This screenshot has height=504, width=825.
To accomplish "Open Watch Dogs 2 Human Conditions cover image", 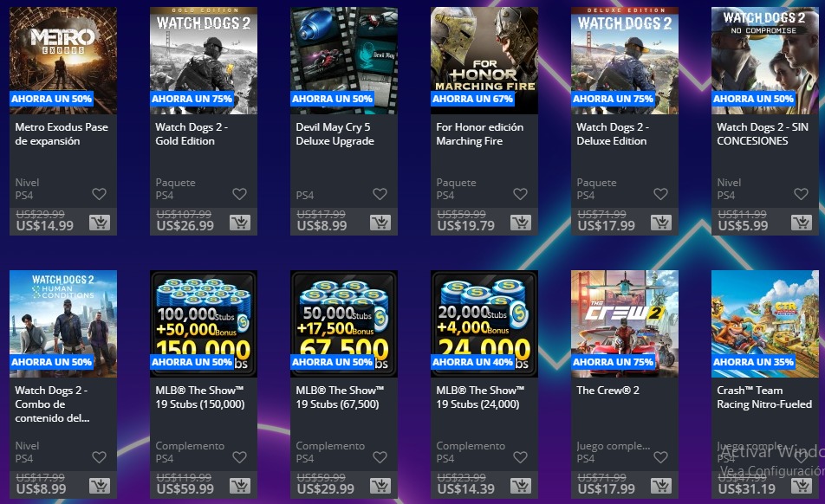I will point(63,324).
